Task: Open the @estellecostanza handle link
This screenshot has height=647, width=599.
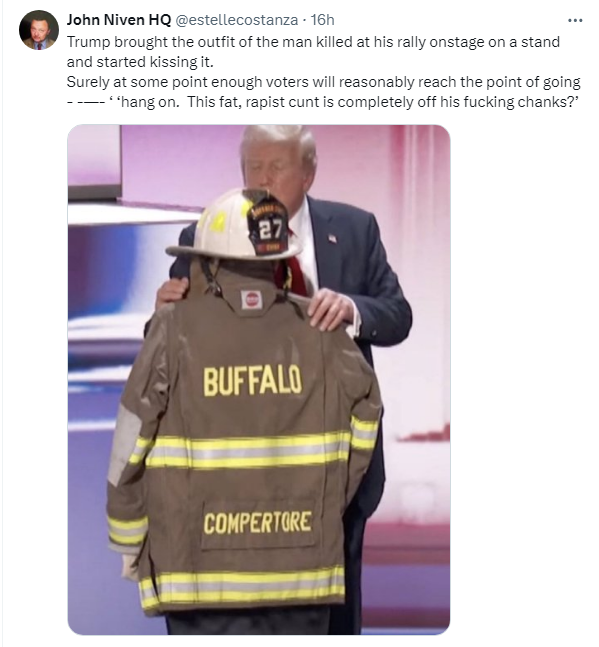Action: [x=237, y=20]
